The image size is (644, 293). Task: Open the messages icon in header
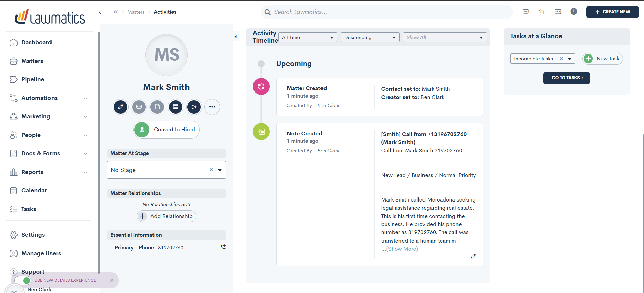[x=558, y=12]
